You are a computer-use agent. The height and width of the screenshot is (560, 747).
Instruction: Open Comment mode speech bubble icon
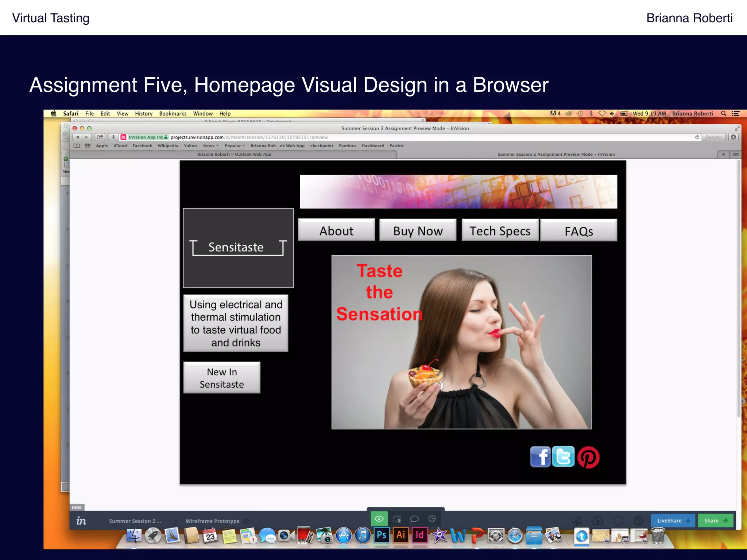(x=414, y=519)
